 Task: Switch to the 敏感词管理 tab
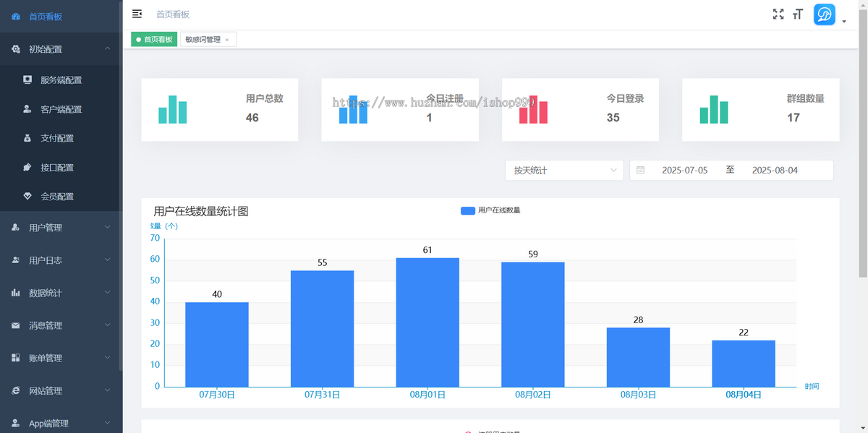click(x=208, y=40)
